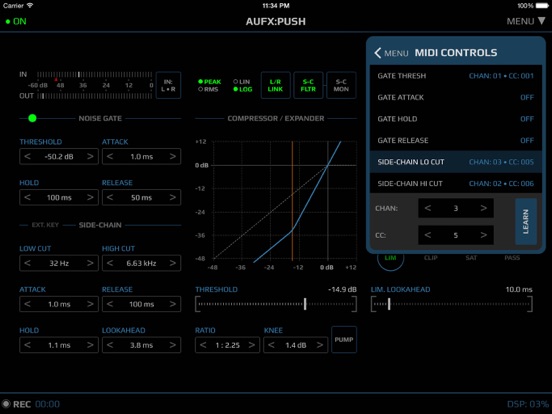Increase side-chain RELEASE 100 ms
Image resolution: width=552 pixels, height=414 pixels.
(172, 304)
